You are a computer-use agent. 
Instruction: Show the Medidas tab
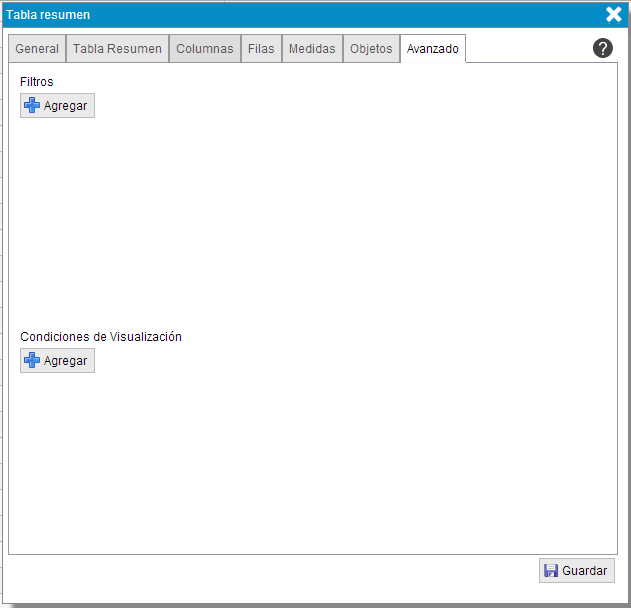tap(312, 49)
